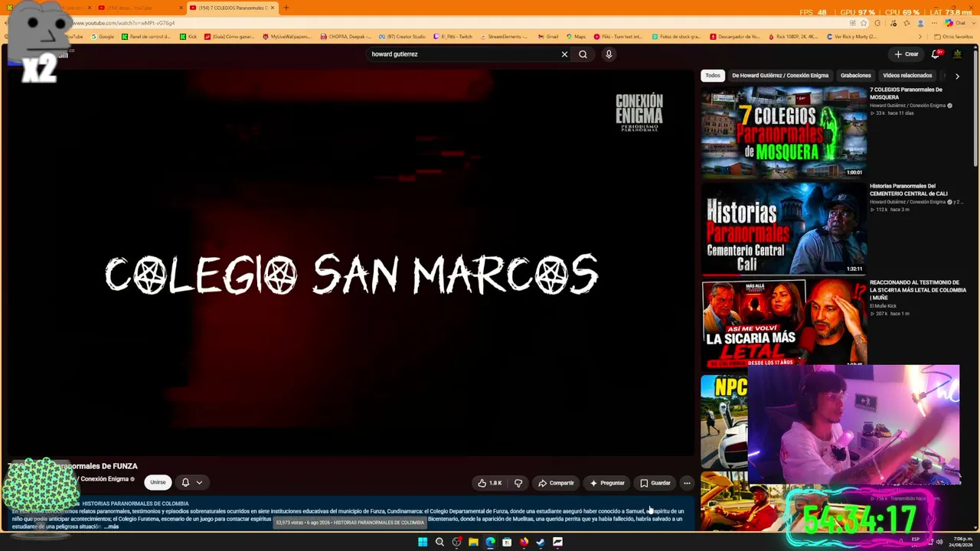Image resolution: width=980 pixels, height=551 pixels.
Task: Open the MyLiveWallpapers bookmark
Action: [286, 37]
